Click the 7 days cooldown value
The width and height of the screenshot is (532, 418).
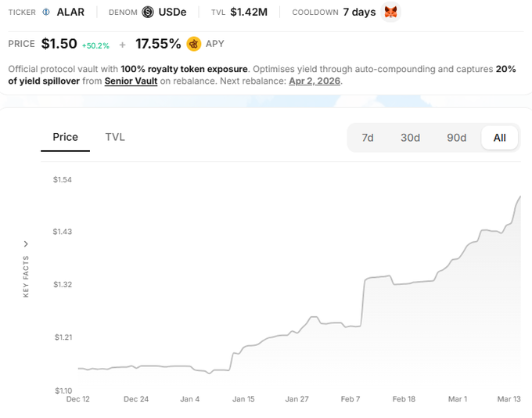(x=359, y=12)
